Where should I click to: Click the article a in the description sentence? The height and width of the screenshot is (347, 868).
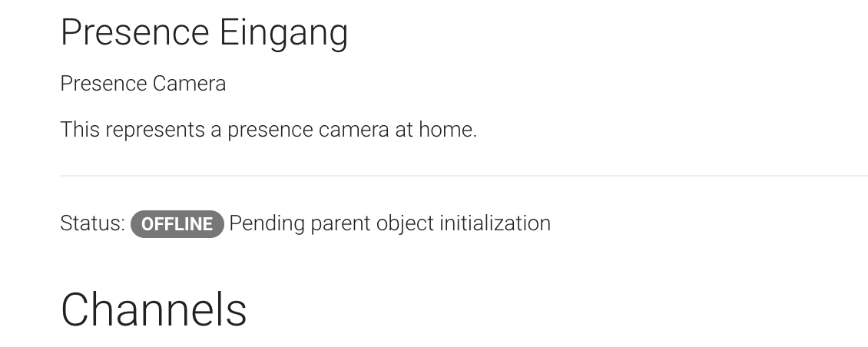click(216, 130)
